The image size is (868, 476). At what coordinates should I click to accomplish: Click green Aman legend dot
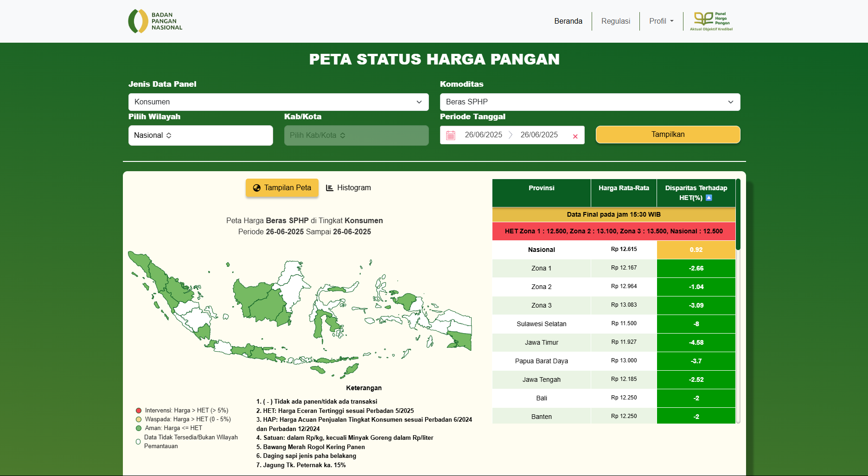pyautogui.click(x=139, y=428)
